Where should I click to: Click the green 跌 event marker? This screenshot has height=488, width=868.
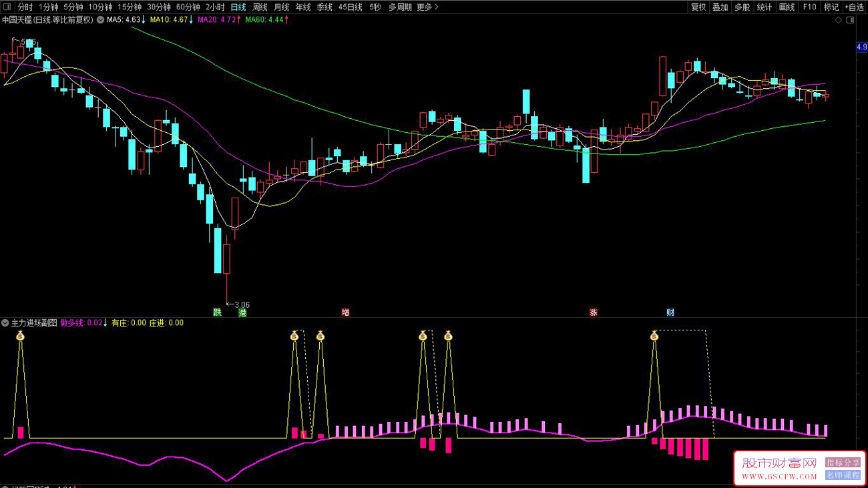(x=217, y=312)
